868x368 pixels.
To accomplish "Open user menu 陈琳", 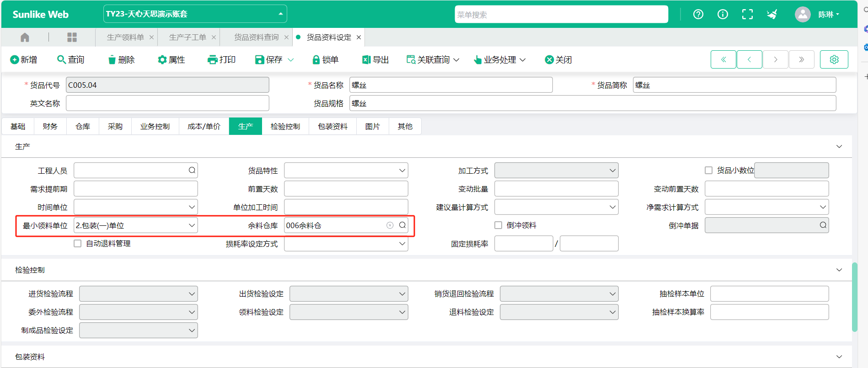I will pos(829,14).
